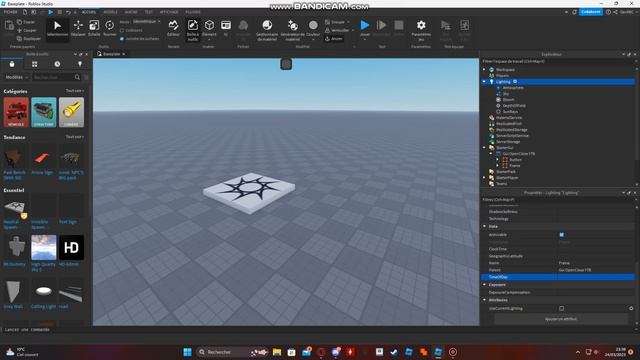The image size is (640, 360).
Task: Collapse the Lighting tree node
Action: point(484,82)
